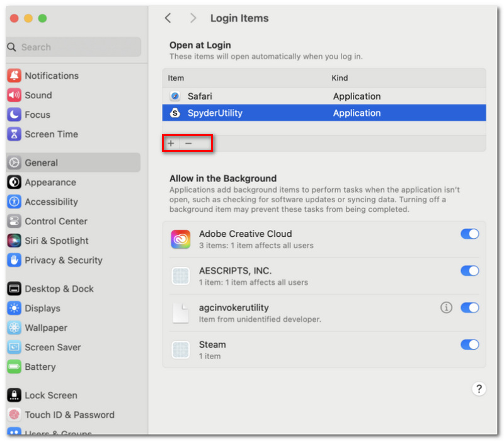Click the Safari compass icon

[x=175, y=96]
